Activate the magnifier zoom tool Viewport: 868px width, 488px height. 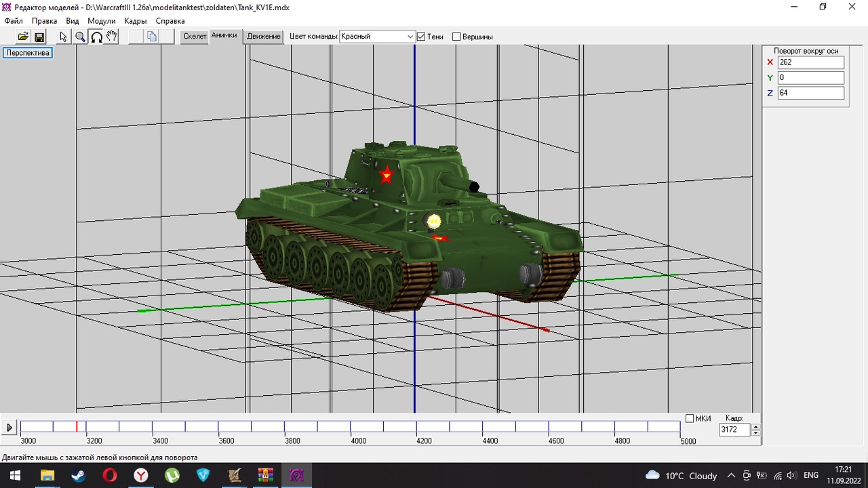tap(80, 37)
